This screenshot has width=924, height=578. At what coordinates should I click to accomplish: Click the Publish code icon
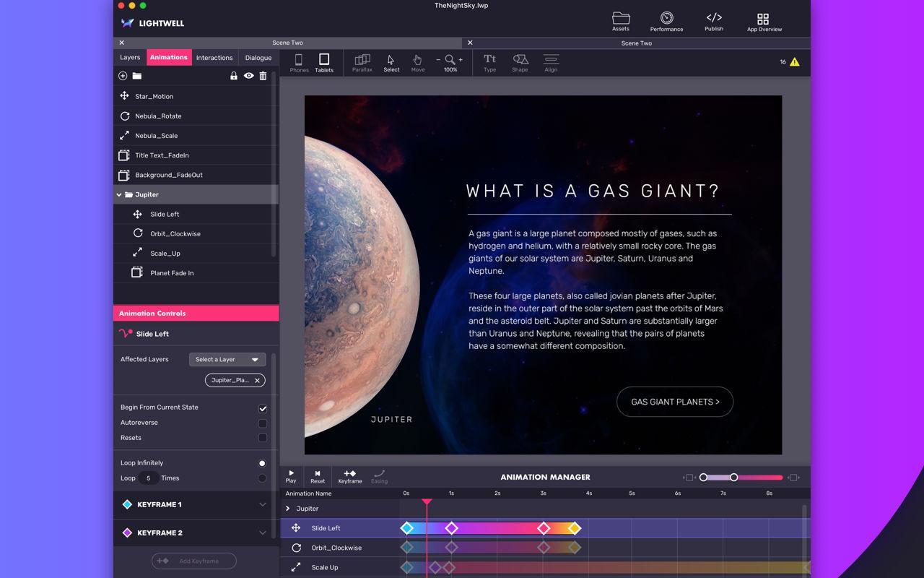coord(714,20)
